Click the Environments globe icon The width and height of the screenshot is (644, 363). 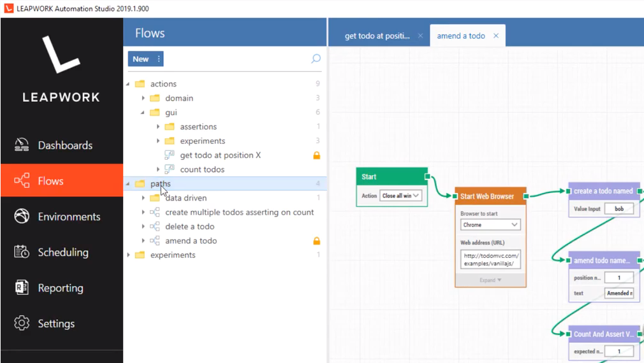click(22, 217)
